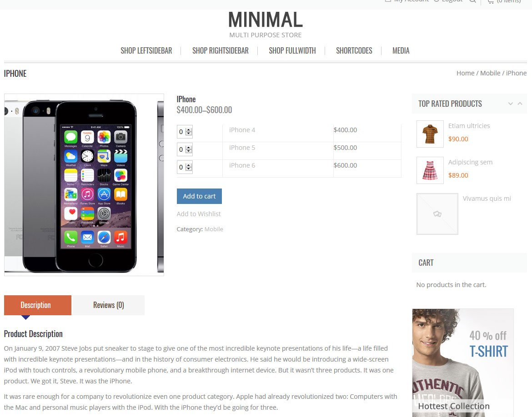
Task: Click the Add to cart button
Action: [x=199, y=196]
